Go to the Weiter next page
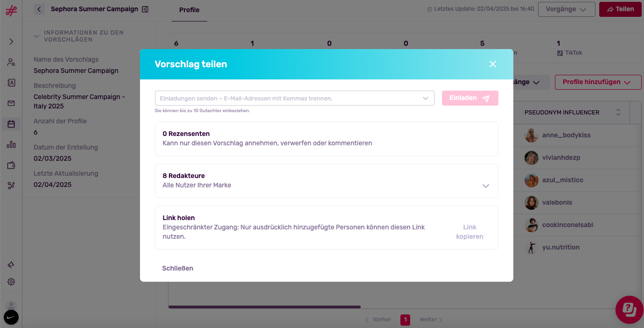The image size is (644, 328). pos(431,320)
